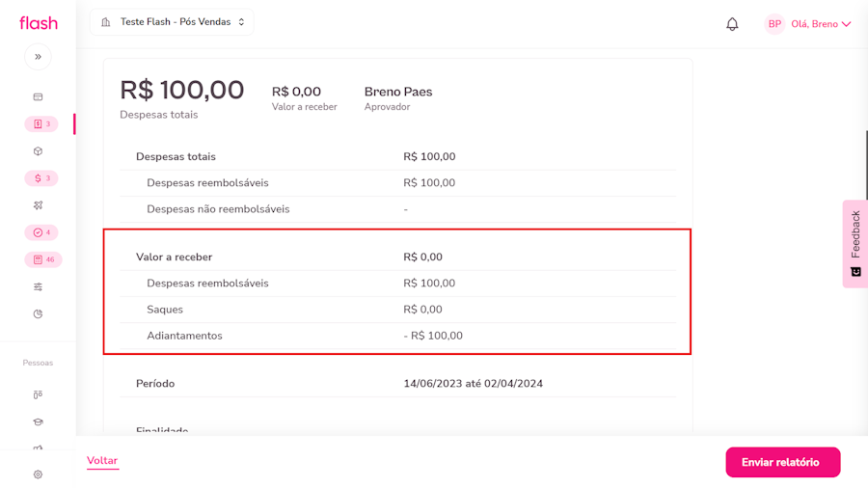Open the dollar-sign icon with badge 3
The image size is (868, 488).
(x=41, y=178)
